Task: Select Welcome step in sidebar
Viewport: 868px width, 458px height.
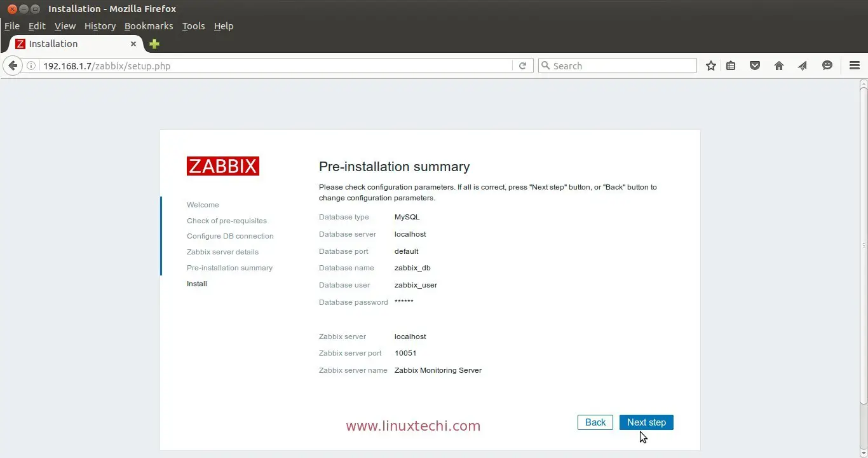Action: point(203,205)
